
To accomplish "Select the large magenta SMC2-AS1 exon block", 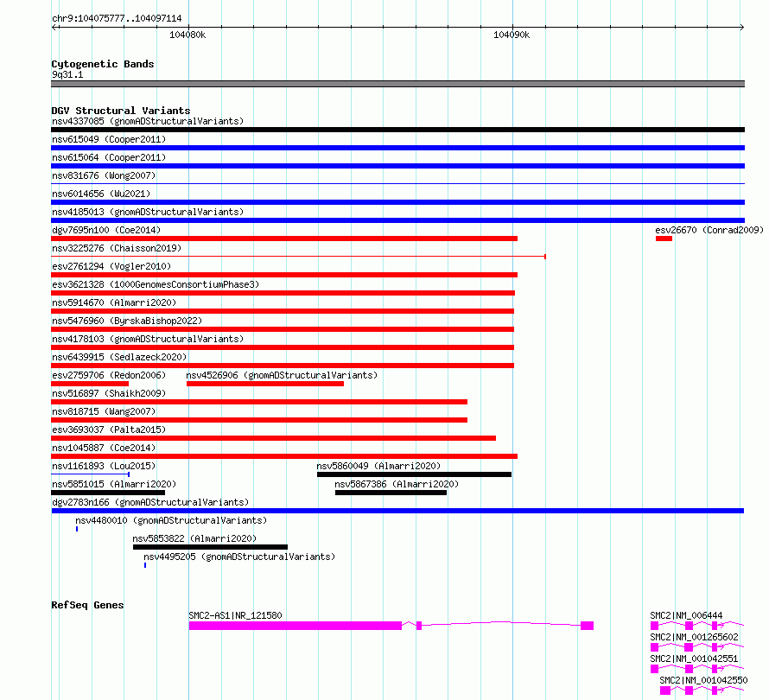I will pyautogui.click(x=296, y=626).
